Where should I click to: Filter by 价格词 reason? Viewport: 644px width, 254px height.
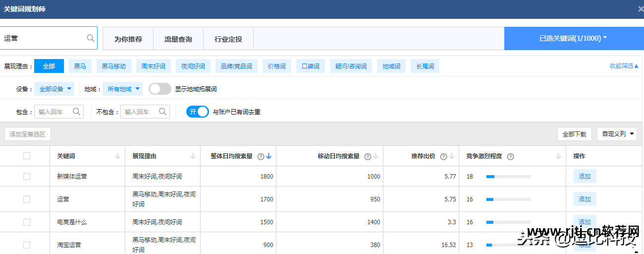tap(277, 66)
